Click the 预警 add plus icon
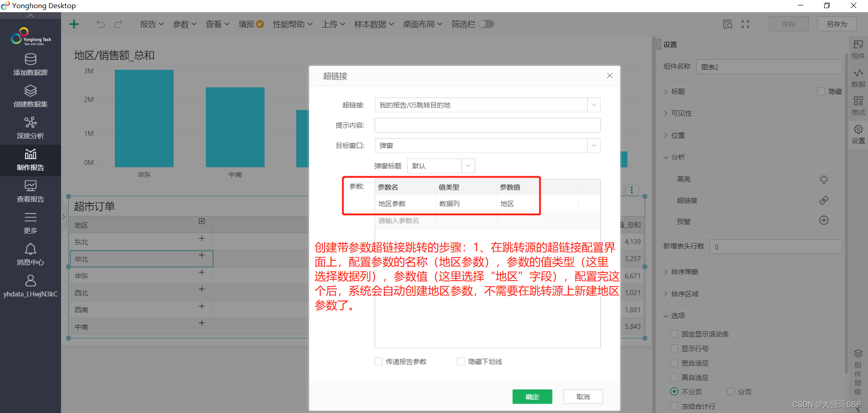 (824, 221)
